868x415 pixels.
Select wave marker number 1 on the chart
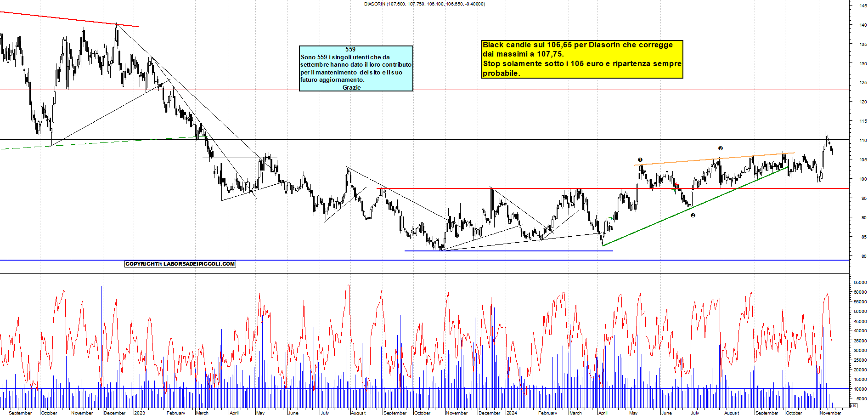pos(640,160)
